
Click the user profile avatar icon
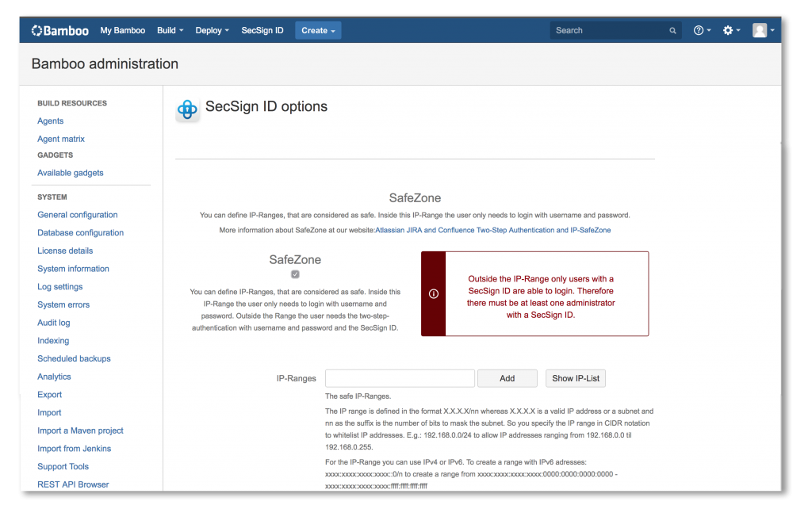tap(760, 29)
